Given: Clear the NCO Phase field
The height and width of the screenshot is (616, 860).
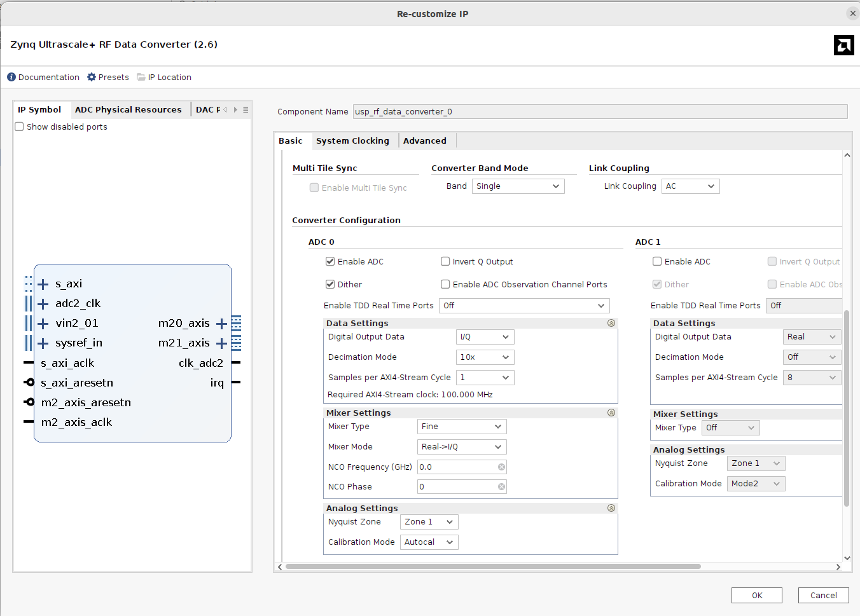Looking at the screenshot, I should (501, 487).
